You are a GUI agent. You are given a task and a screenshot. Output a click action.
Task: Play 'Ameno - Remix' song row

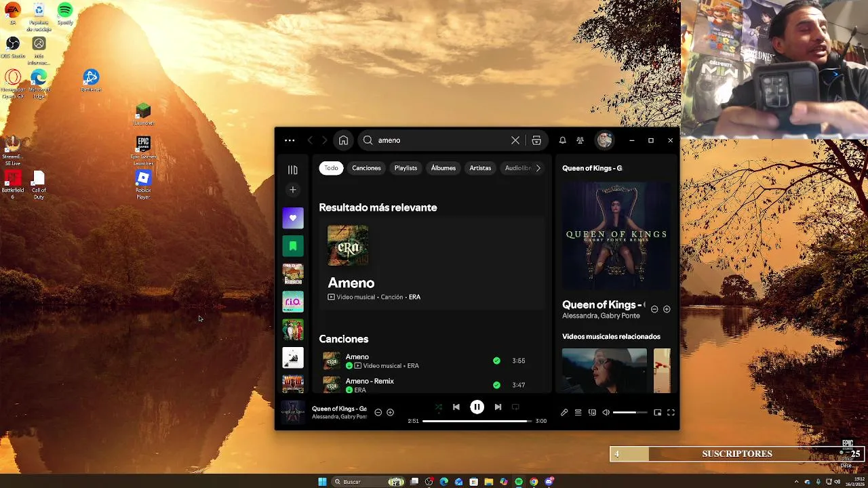click(x=432, y=385)
